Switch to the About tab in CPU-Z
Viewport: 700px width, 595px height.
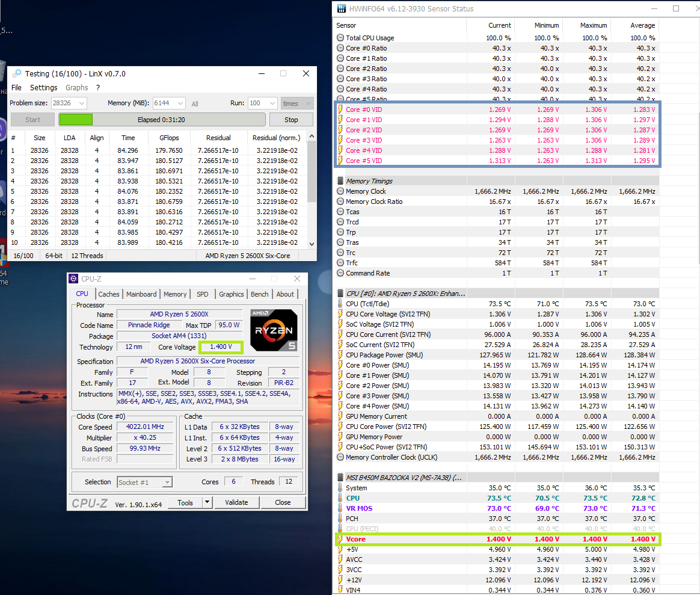(285, 294)
